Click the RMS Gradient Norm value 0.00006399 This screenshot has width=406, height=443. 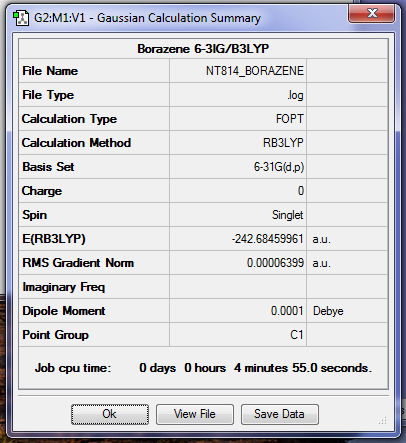point(238,263)
